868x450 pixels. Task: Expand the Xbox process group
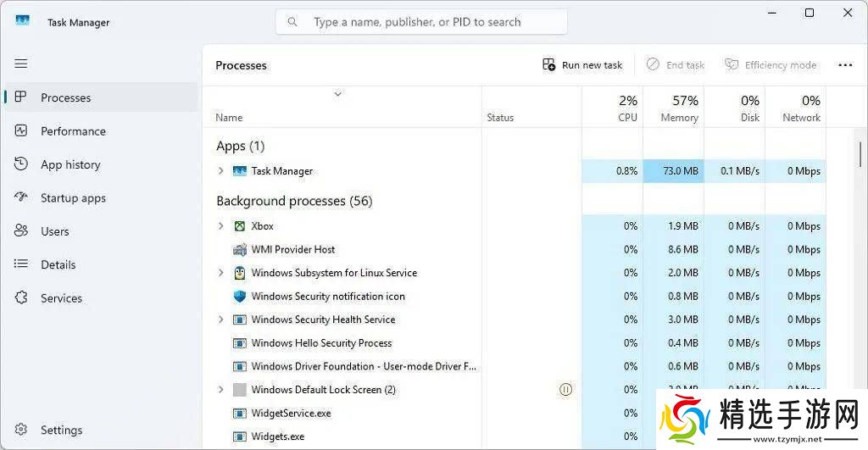point(221,226)
